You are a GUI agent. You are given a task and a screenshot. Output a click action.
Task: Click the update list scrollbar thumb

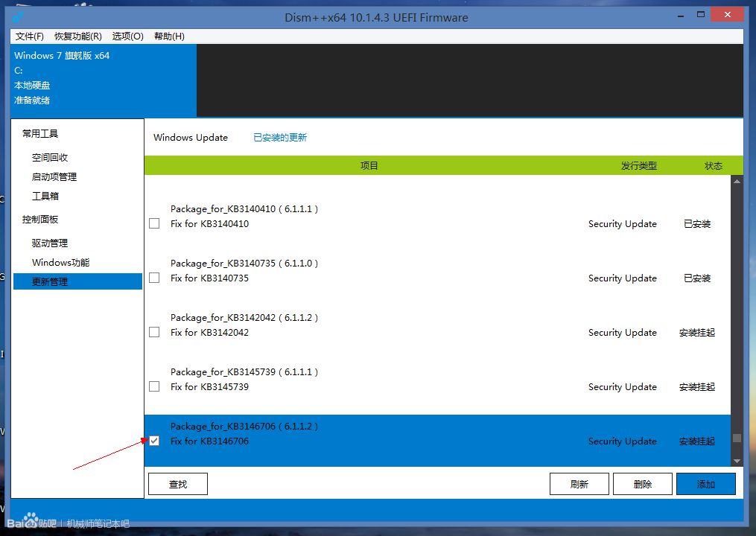pos(737,438)
